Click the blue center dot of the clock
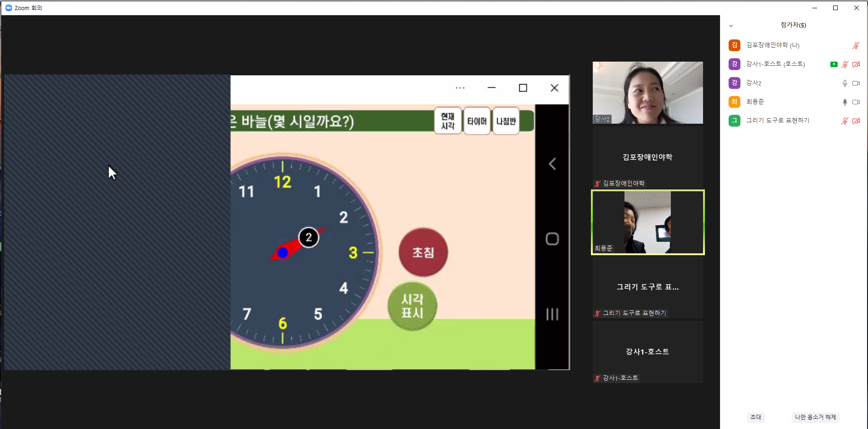Viewport: 868px width, 429px height. coord(283,252)
